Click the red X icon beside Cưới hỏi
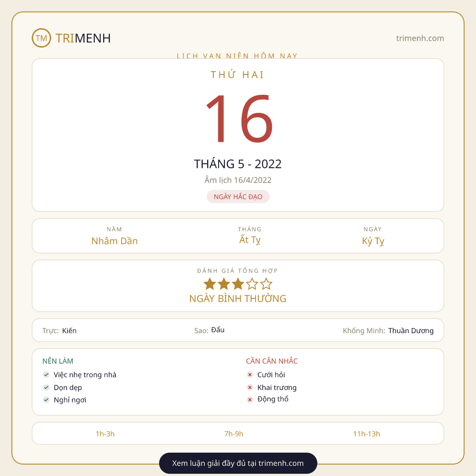Screen dimensions: 476x476 [x=250, y=375]
